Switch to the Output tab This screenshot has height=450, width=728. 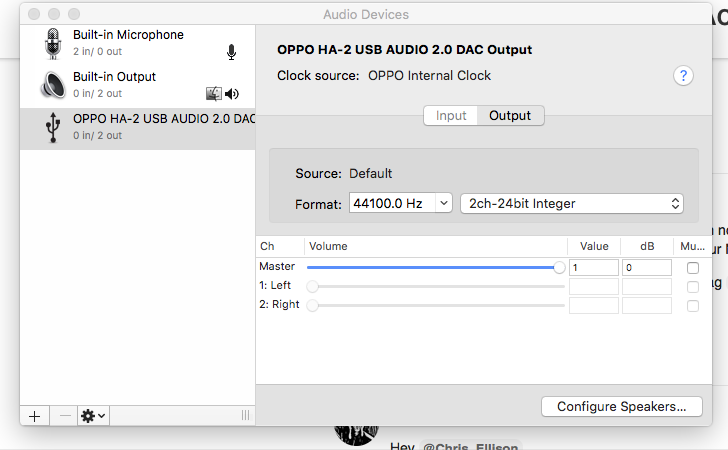510,115
